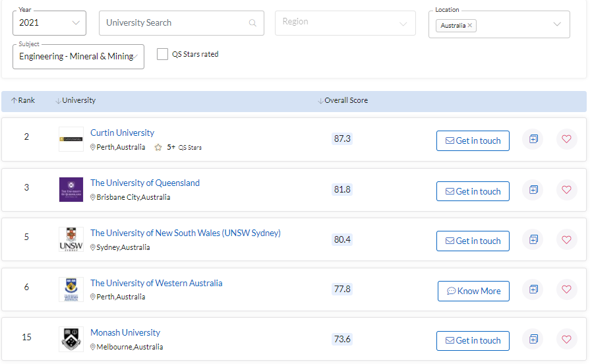This screenshot has width=590, height=364.
Task: Add Curtin University to compare list
Action: [533, 139]
